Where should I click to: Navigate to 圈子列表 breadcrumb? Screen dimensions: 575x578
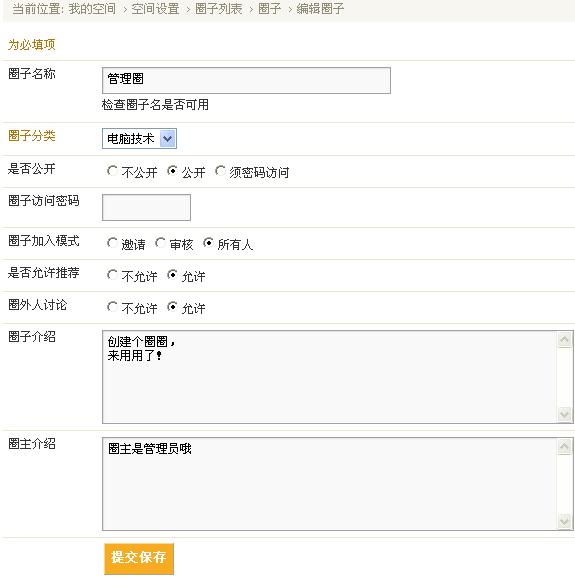pos(219,8)
